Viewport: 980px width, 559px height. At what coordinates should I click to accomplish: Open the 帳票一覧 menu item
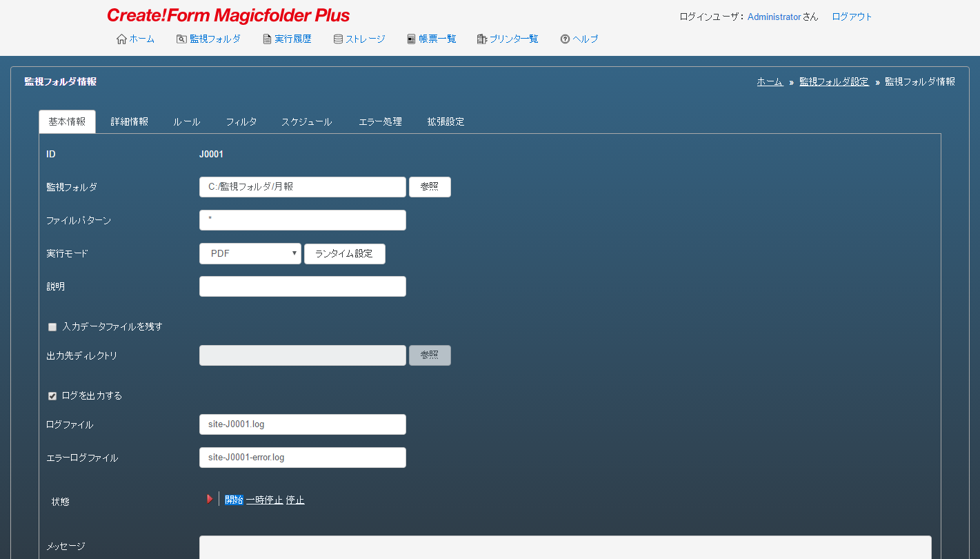(437, 39)
